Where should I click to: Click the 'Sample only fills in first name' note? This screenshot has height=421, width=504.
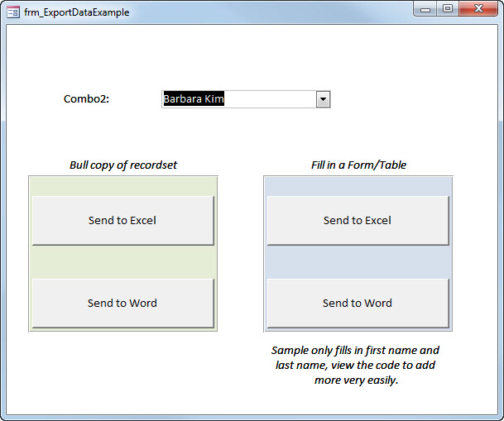pos(356,365)
